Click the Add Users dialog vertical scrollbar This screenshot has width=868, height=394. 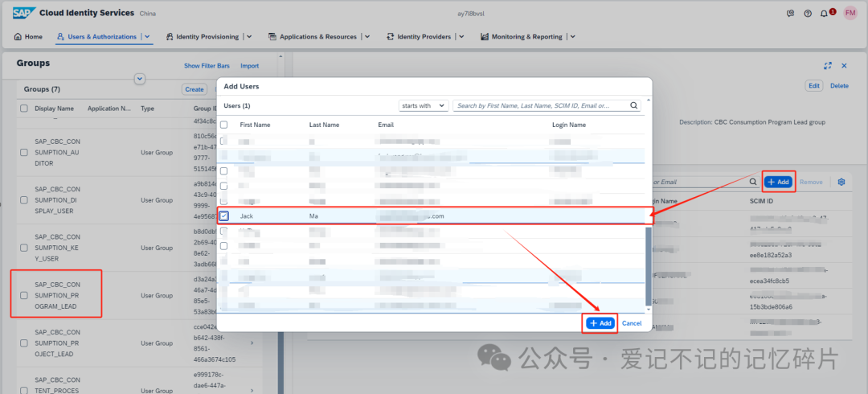tap(649, 265)
